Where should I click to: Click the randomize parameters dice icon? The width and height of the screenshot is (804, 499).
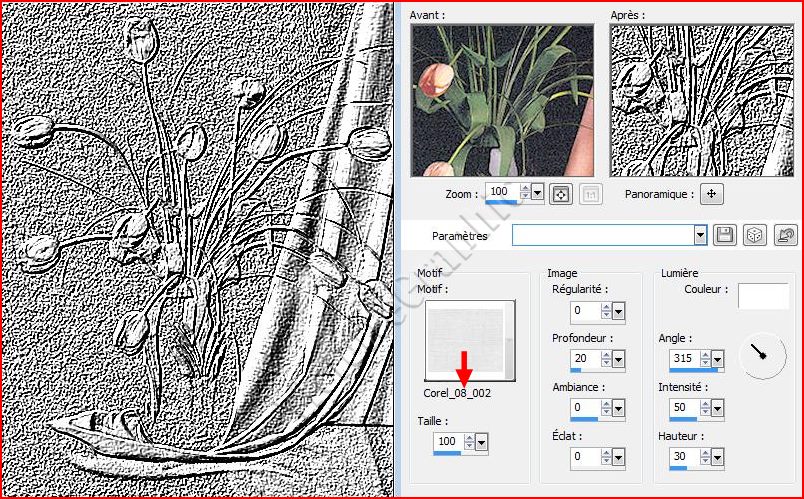pyautogui.click(x=755, y=235)
